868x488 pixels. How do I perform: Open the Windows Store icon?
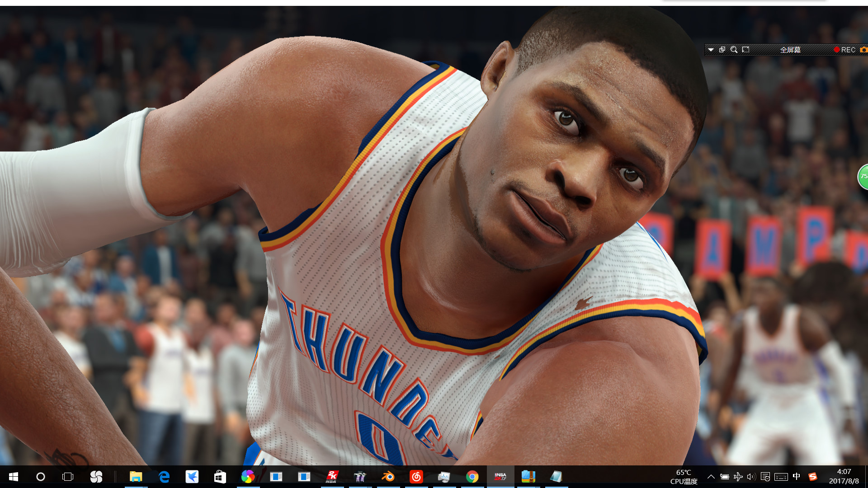click(x=220, y=477)
